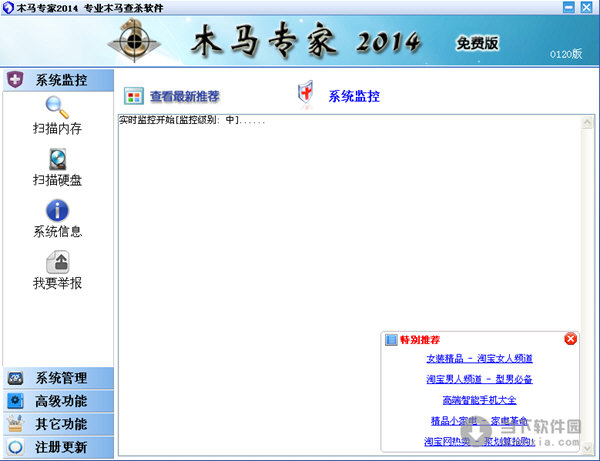Close the 木马专家2014 window

point(586,7)
